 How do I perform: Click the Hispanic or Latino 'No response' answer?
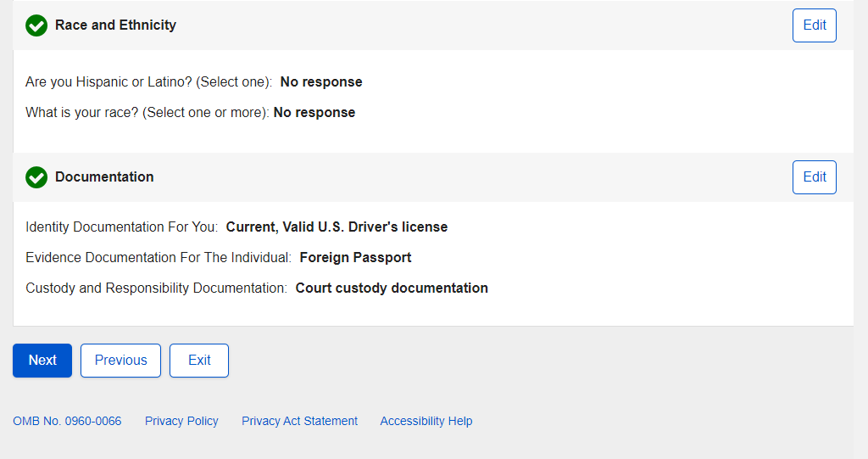tap(321, 82)
